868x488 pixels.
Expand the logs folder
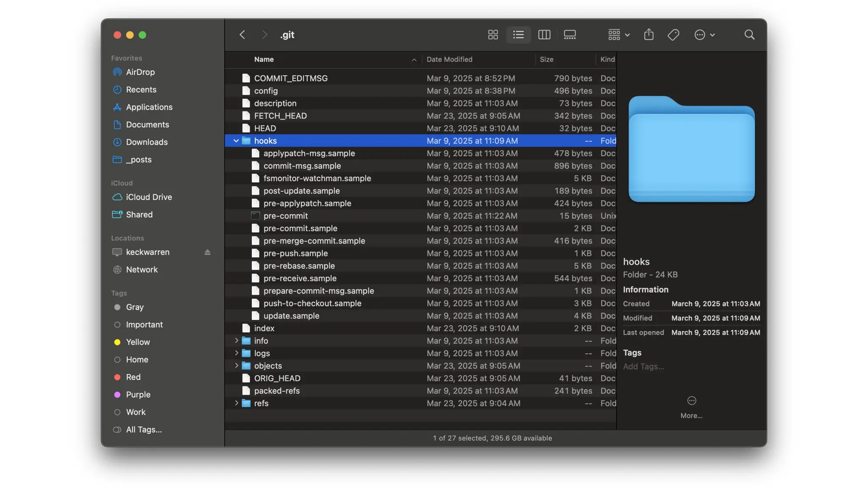[x=236, y=353]
